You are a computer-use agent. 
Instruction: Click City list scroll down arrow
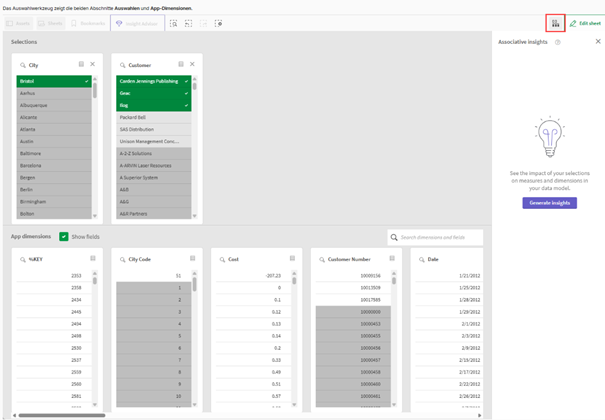click(95, 216)
